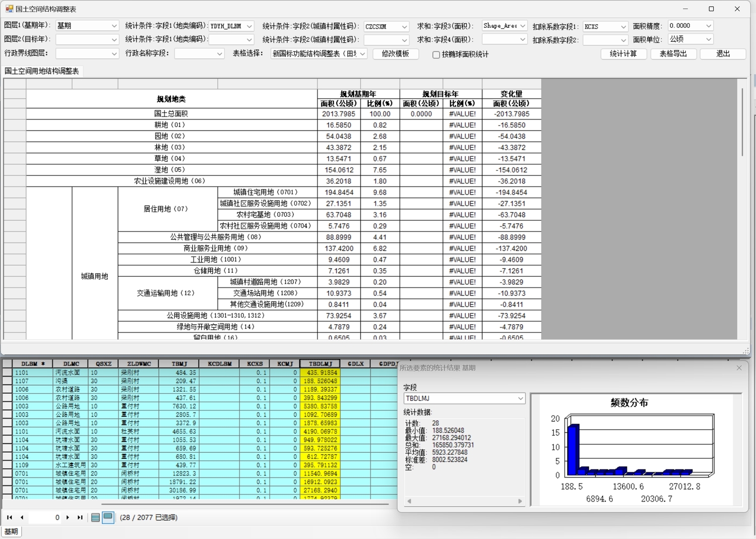This screenshot has height=539, width=756.
Task: Go to last record navigation icon
Action: (x=80, y=517)
